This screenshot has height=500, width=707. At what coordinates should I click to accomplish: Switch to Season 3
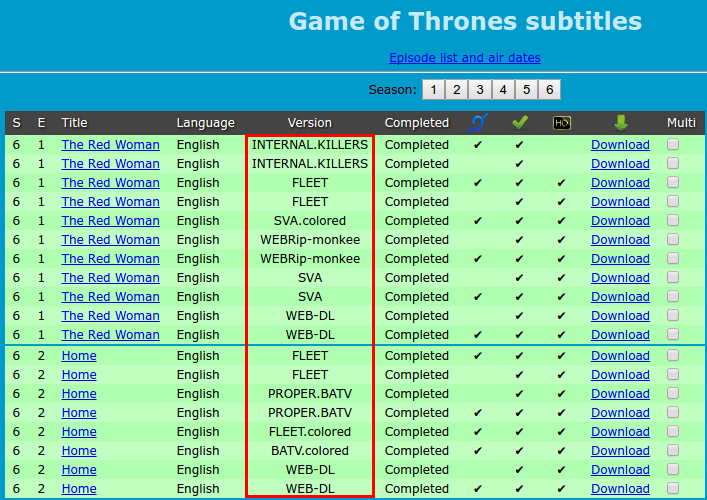click(x=480, y=90)
